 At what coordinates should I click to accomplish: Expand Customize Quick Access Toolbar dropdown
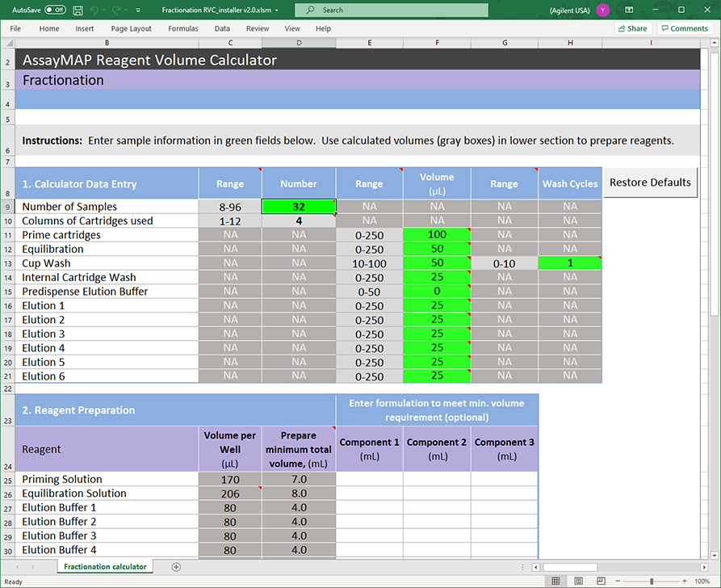coord(138,10)
